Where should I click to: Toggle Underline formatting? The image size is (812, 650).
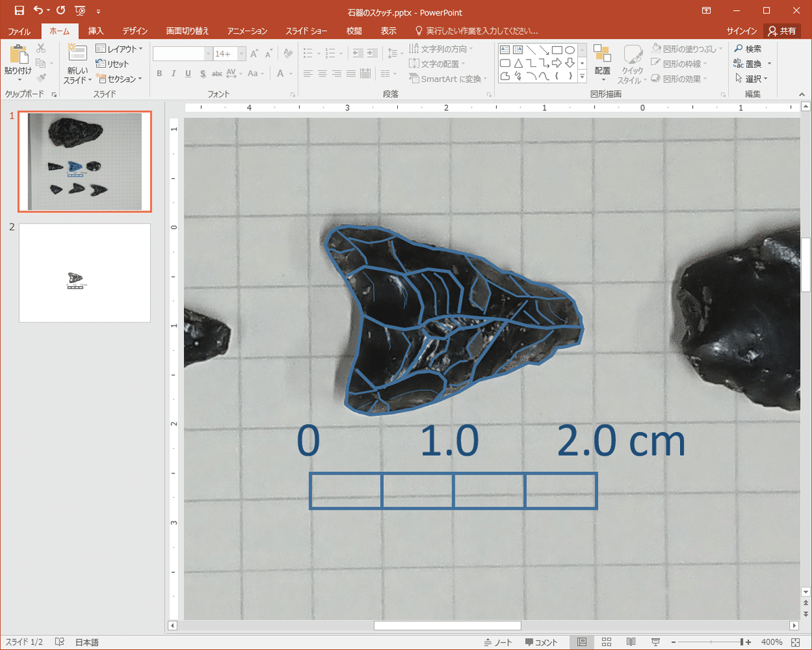187,74
